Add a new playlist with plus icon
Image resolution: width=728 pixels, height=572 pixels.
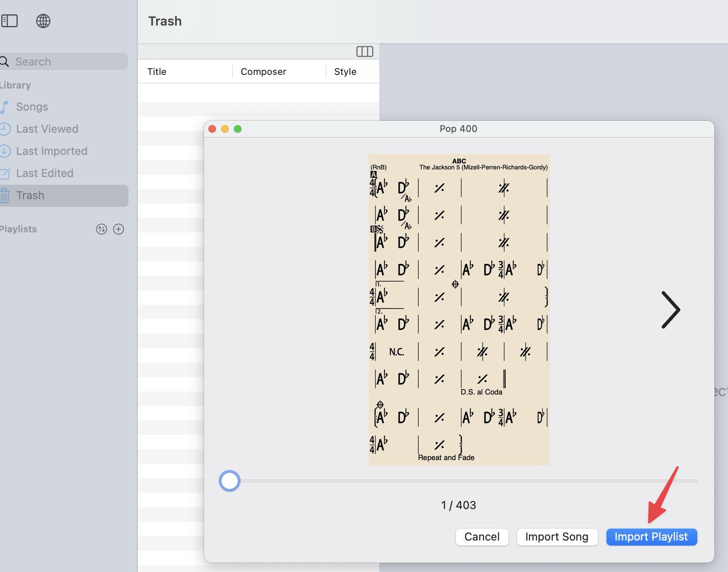(119, 229)
